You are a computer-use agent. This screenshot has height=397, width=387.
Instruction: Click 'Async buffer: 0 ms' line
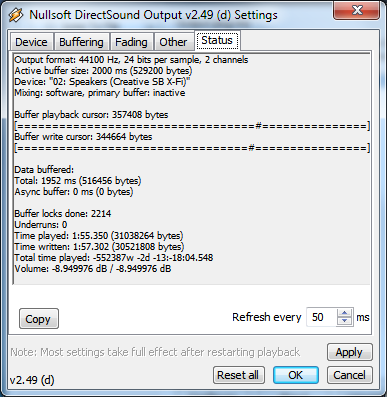(74, 192)
